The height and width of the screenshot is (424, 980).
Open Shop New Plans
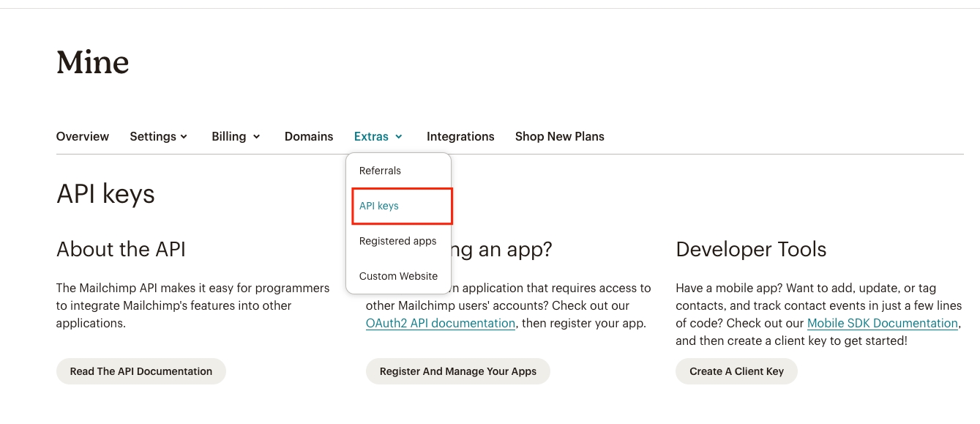pos(559,136)
